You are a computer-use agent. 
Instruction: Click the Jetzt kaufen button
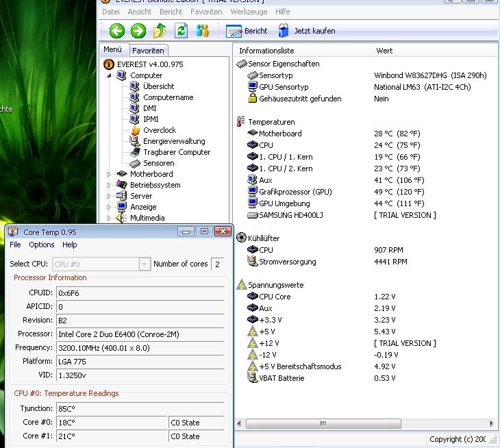[x=307, y=31]
